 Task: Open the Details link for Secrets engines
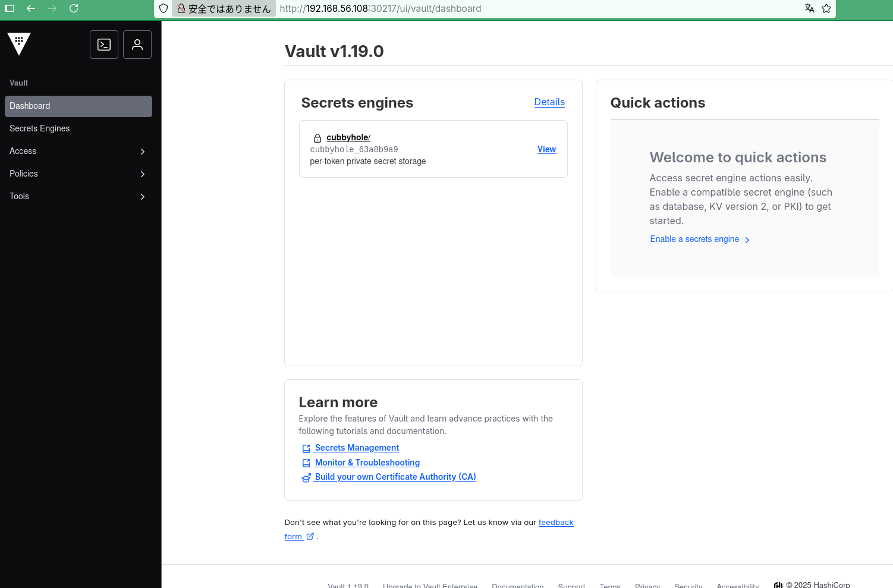tap(549, 102)
